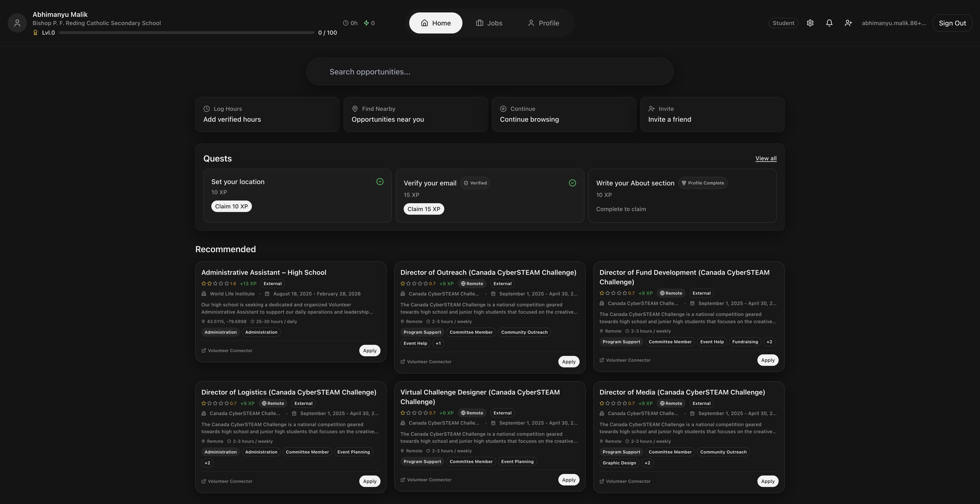Image resolution: width=980 pixels, height=504 pixels.
Task: Expand the +2 tags on Director of Logistics
Action: [207, 463]
